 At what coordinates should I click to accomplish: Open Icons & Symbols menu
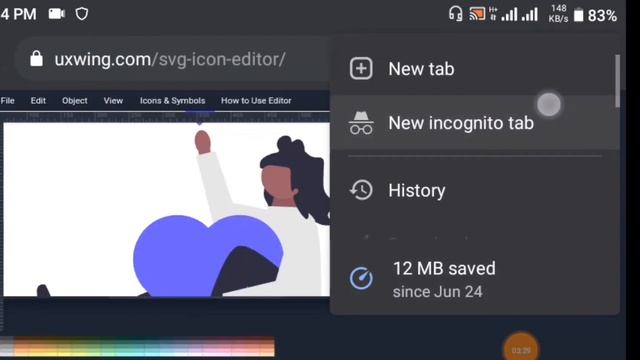click(x=172, y=100)
